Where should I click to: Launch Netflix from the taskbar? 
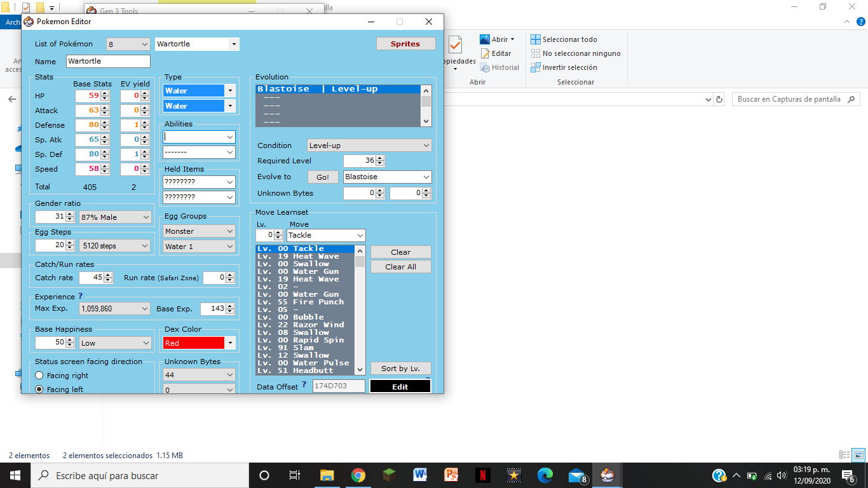(x=483, y=475)
